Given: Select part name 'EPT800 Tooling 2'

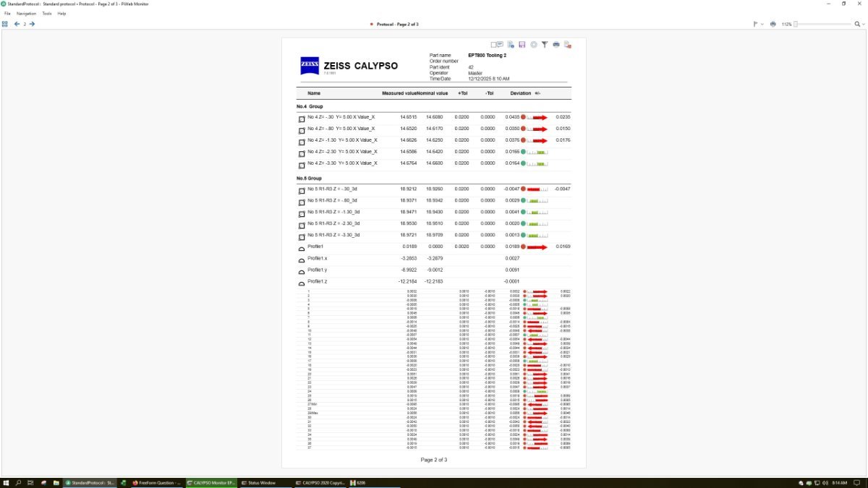Looking at the screenshot, I should point(488,55).
